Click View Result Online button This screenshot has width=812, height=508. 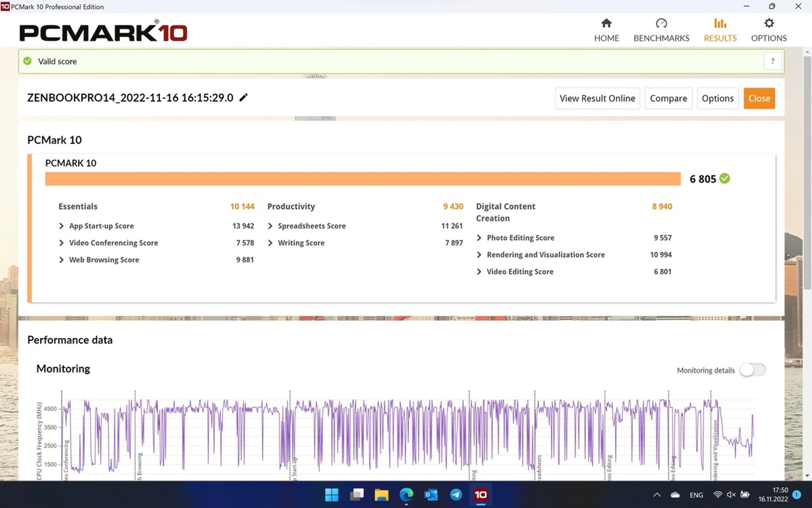click(597, 98)
